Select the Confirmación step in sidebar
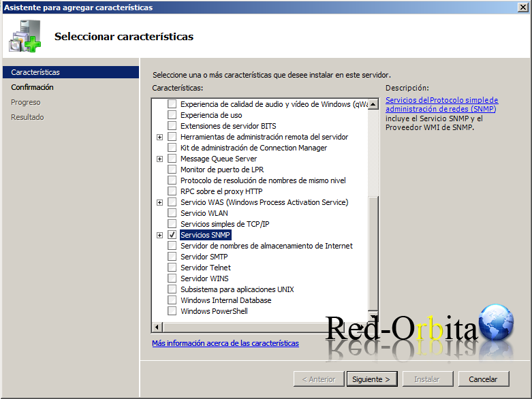The width and height of the screenshot is (532, 399). point(32,87)
